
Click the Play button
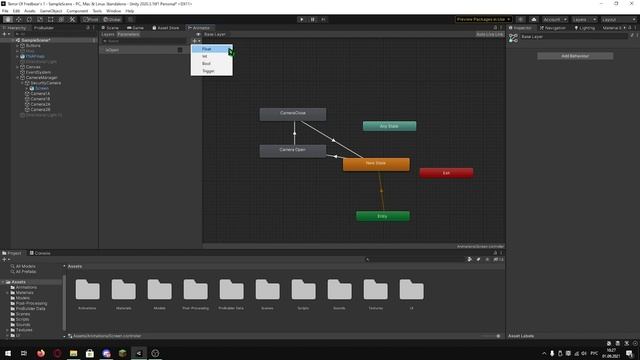pyautogui.click(x=302, y=19)
